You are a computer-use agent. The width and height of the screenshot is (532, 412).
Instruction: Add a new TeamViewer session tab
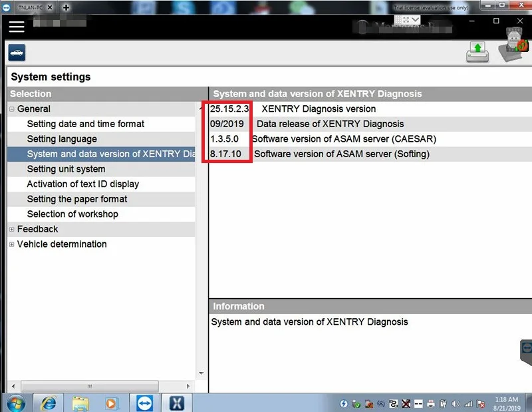[66, 7]
